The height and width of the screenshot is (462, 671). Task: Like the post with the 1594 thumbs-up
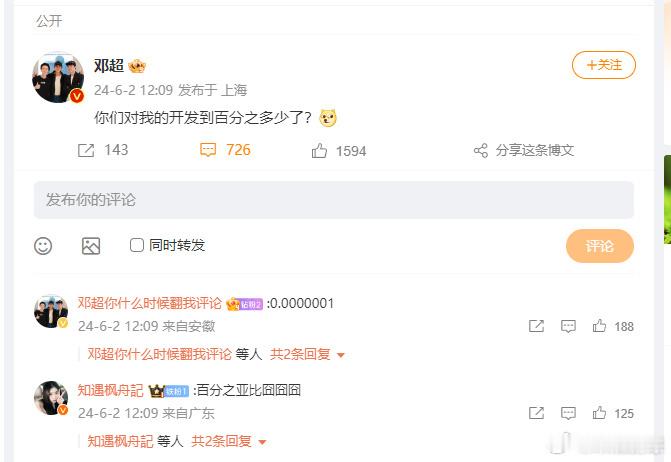point(319,151)
